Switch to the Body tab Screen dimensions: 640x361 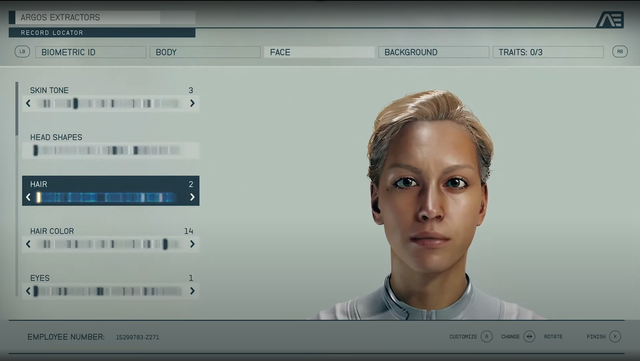pyautogui.click(x=205, y=52)
